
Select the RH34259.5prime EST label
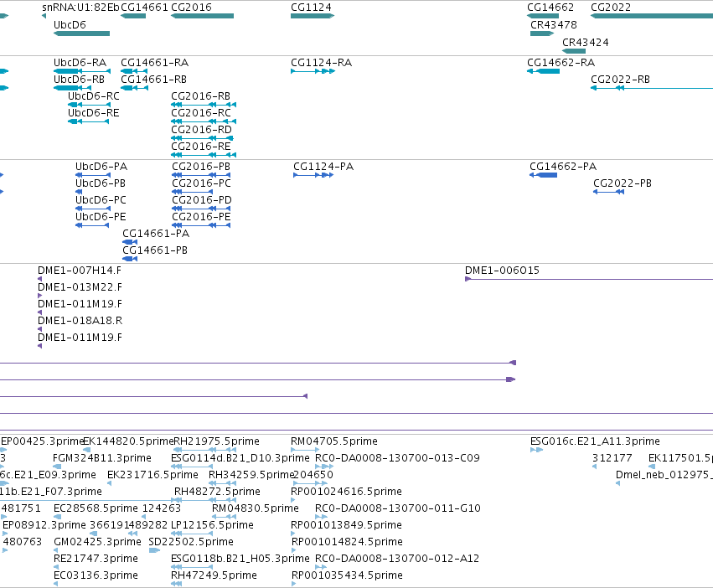pyautogui.click(x=251, y=475)
